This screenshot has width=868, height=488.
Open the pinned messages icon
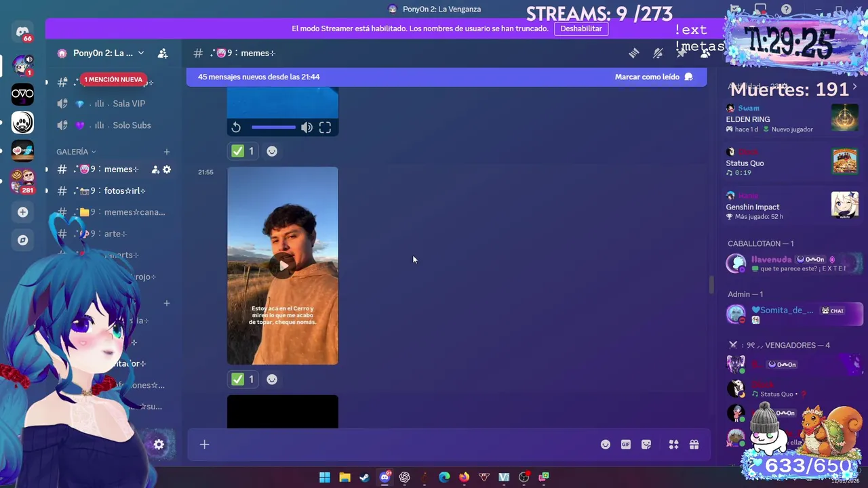tap(681, 53)
